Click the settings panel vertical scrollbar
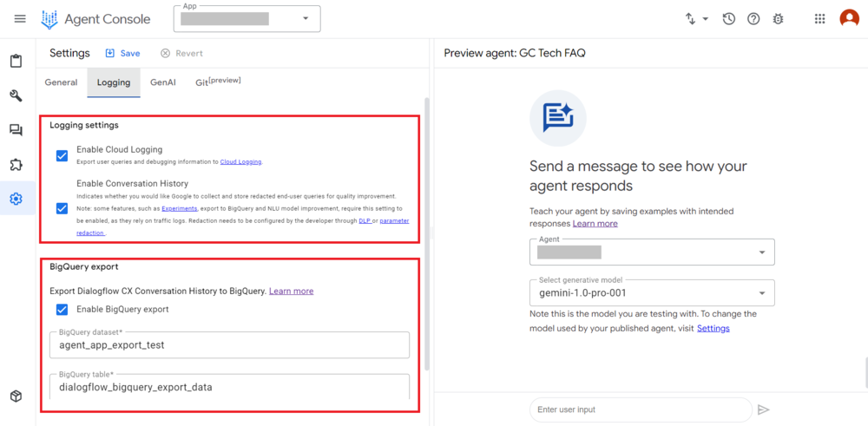Screen dimensions: 868x426 click(x=426, y=234)
